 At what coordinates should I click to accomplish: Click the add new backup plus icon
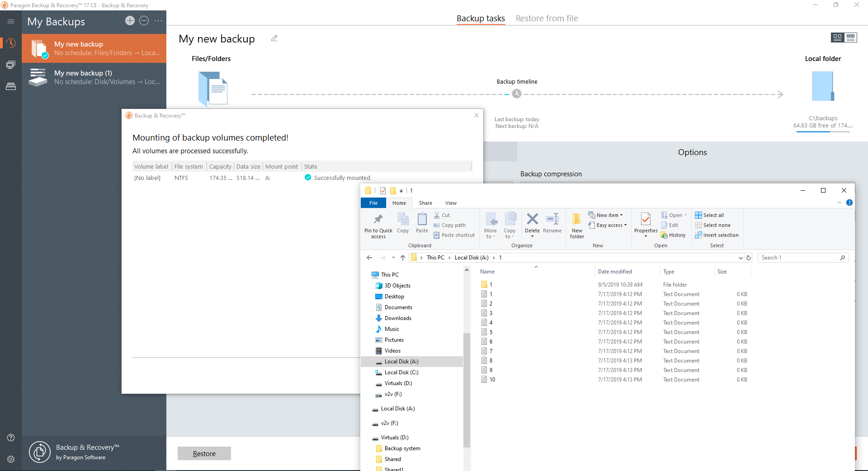tap(130, 21)
